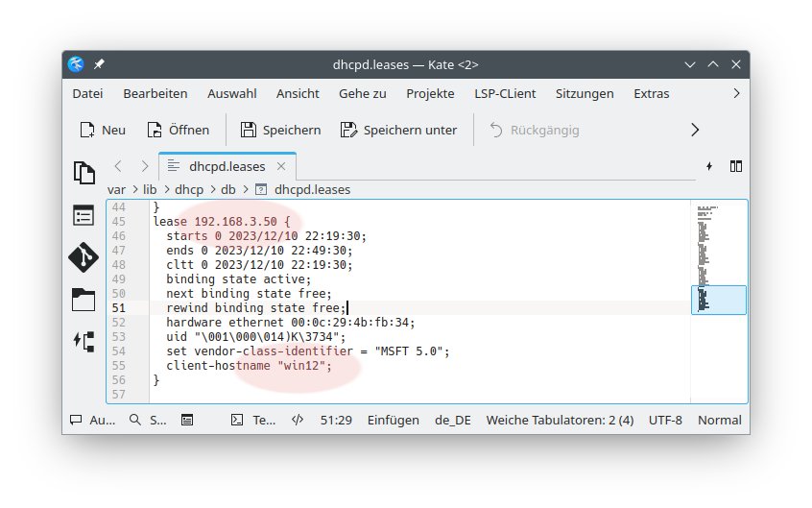812x508 pixels.
Task: Click the lib breadcrumb segment
Action: tap(150, 190)
